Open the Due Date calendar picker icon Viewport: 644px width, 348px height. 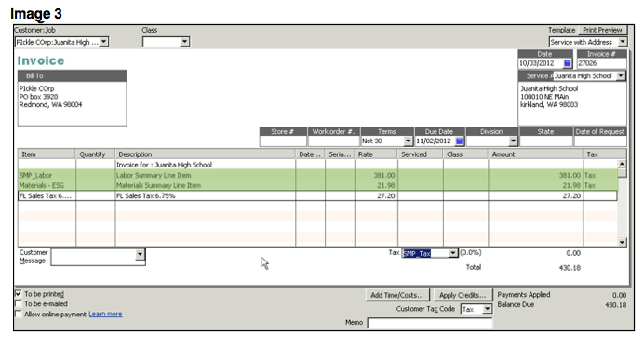tap(460, 141)
